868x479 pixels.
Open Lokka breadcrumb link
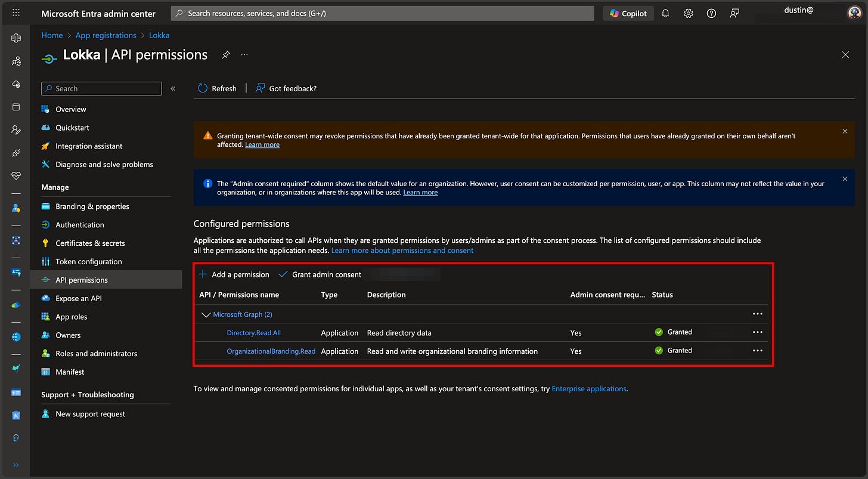click(x=159, y=35)
